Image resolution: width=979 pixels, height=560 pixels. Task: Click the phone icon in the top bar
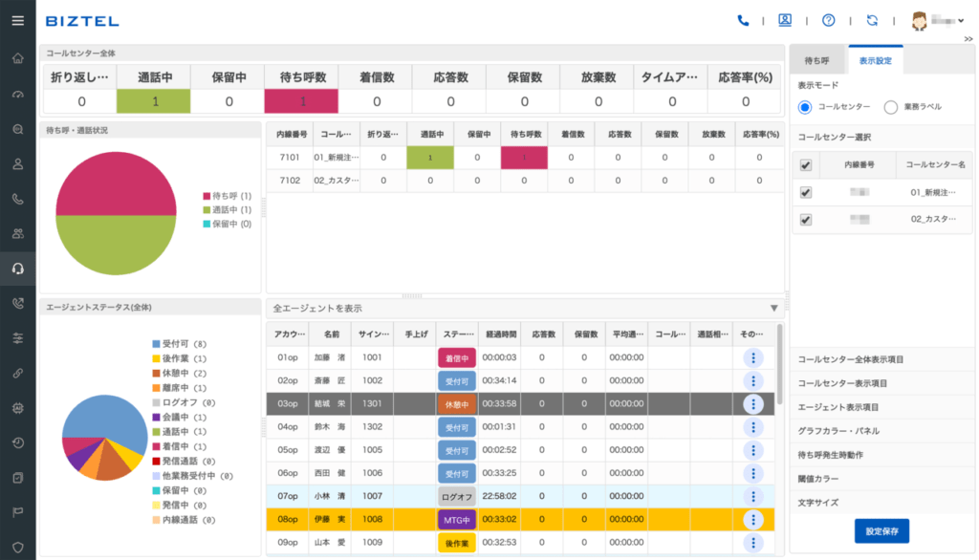pyautogui.click(x=743, y=20)
